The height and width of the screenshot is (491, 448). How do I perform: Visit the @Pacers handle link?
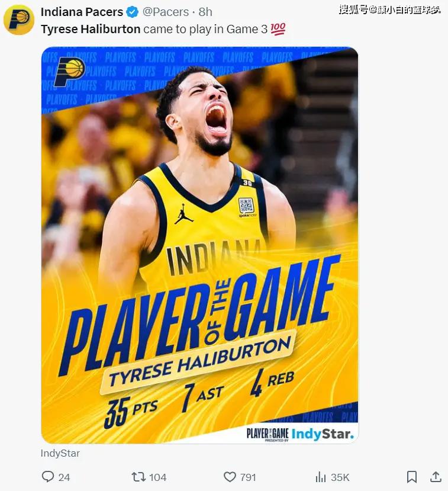166,12
